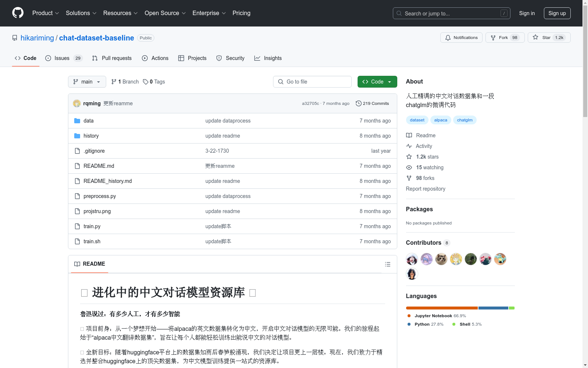Image resolution: width=588 pixels, height=368 pixels.
Task: Open chat-dataset-baseline repository link
Action: click(x=97, y=38)
